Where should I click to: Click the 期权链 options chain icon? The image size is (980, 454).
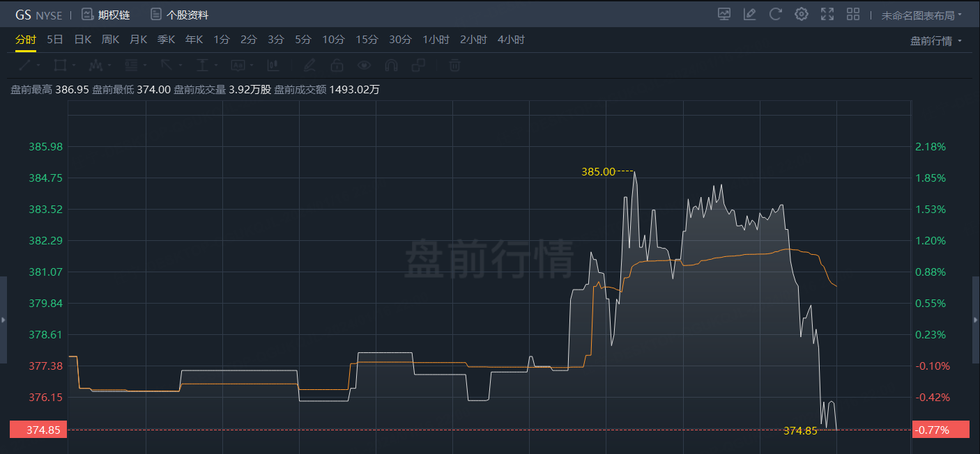coord(87,15)
